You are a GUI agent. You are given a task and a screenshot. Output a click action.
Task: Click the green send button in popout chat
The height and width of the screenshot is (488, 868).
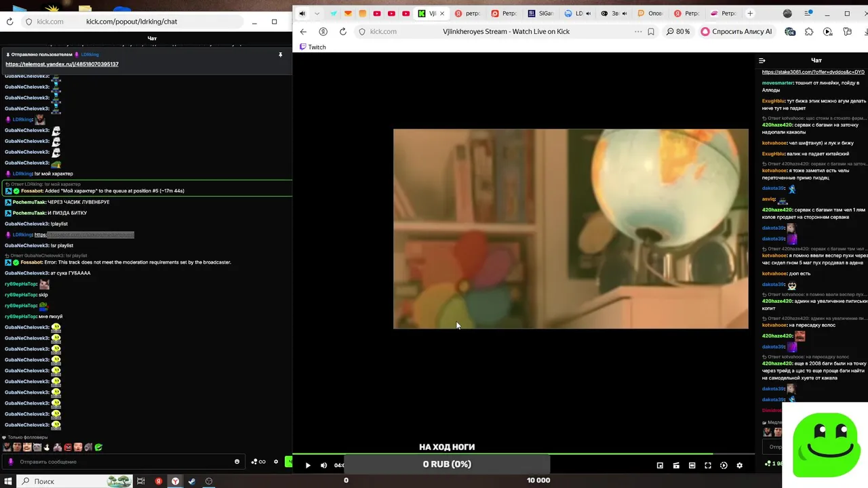click(x=289, y=462)
